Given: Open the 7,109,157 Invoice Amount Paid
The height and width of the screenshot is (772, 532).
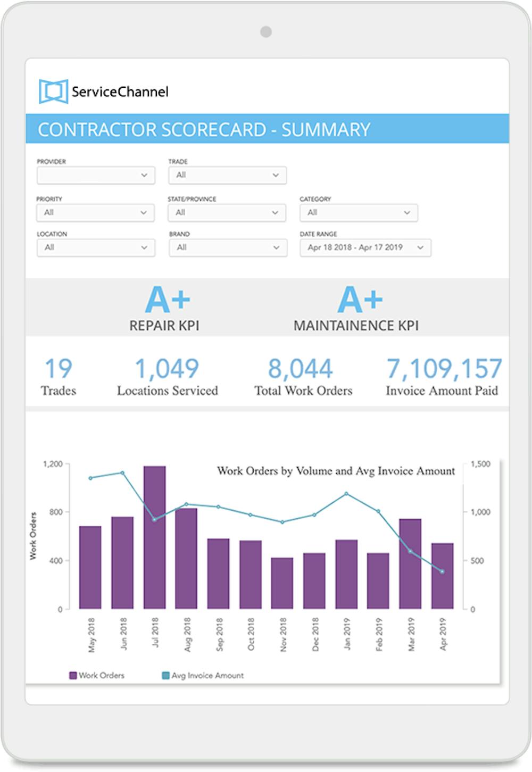Looking at the screenshot, I should [x=443, y=377].
